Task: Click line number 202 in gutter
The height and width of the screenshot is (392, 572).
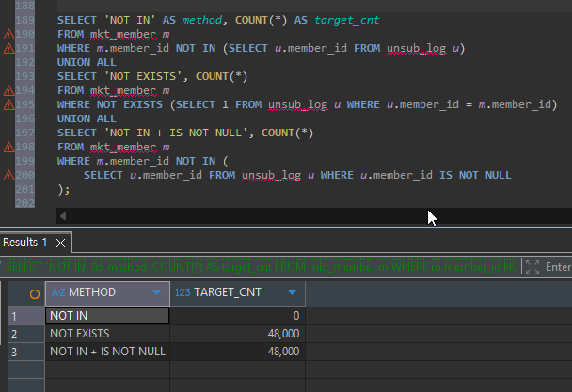Action: (24, 203)
